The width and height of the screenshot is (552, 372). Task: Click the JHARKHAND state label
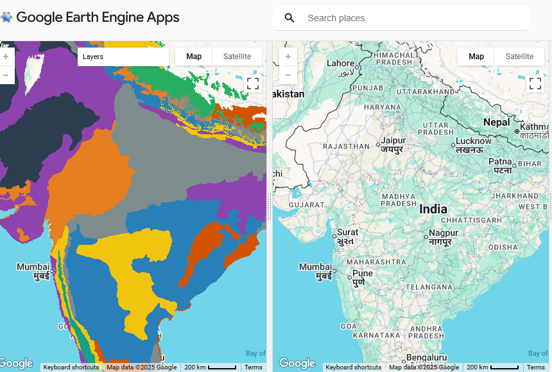click(515, 196)
